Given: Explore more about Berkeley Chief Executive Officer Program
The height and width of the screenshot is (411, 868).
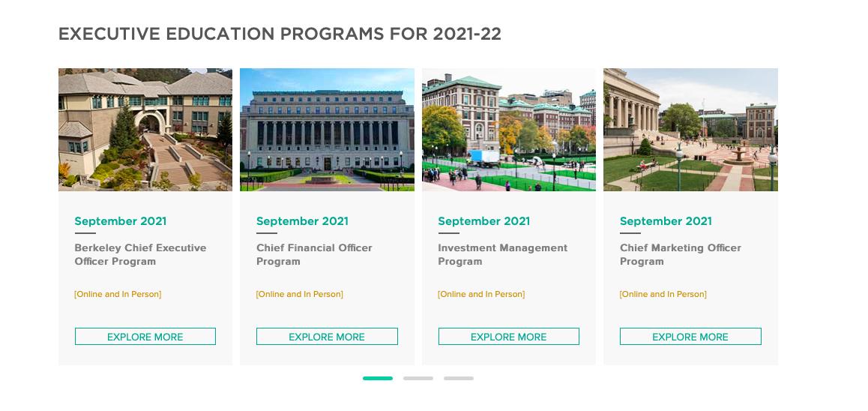Looking at the screenshot, I should [x=145, y=337].
